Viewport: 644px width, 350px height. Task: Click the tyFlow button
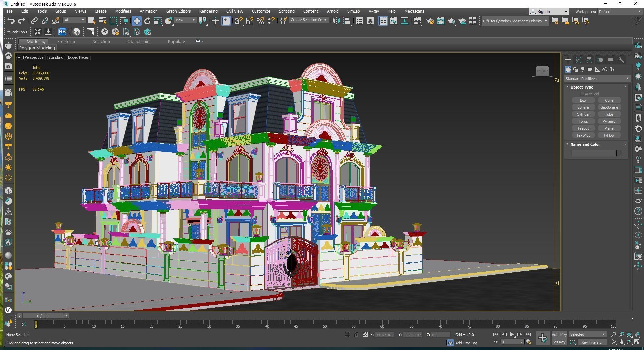tap(609, 135)
